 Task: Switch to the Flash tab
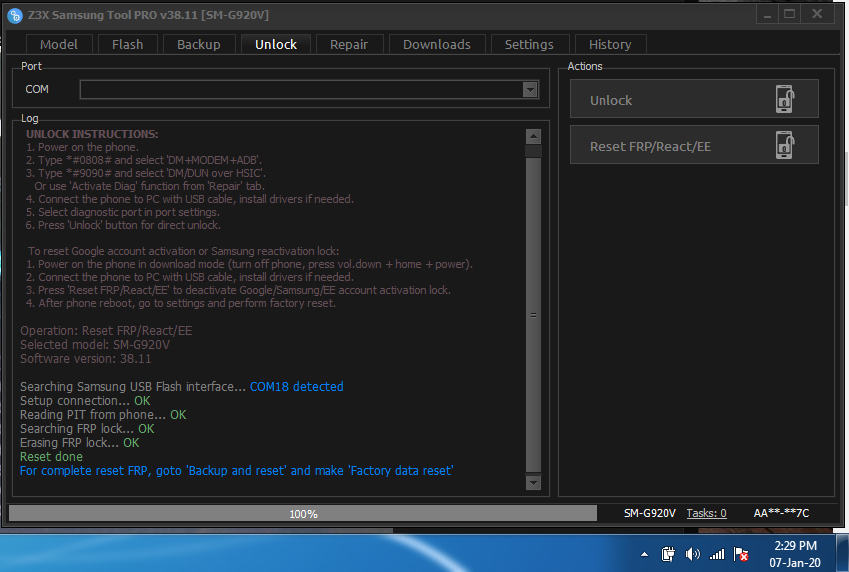(128, 44)
